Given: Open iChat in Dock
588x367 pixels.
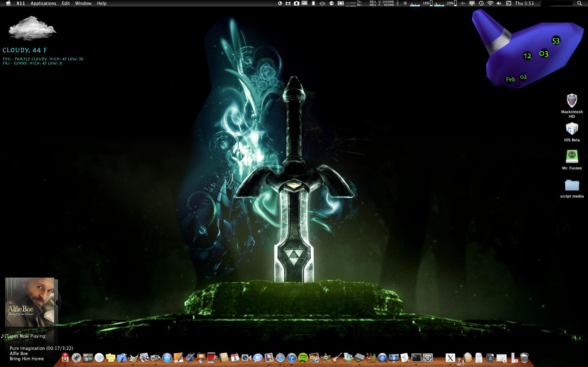Looking at the screenshot, I should coord(258,358).
